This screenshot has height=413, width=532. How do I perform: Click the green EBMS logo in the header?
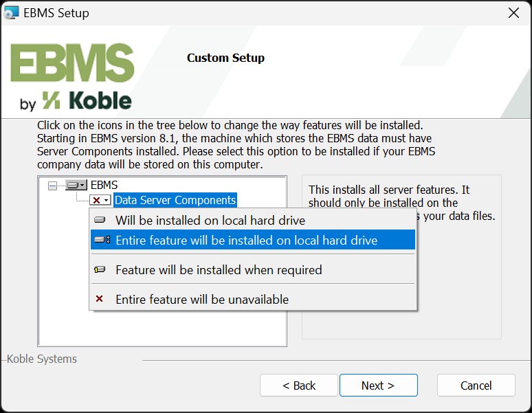point(71,64)
